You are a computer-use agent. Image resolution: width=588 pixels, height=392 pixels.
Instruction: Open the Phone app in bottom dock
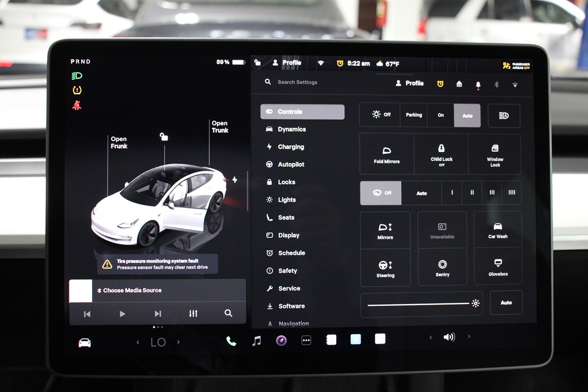(231, 341)
